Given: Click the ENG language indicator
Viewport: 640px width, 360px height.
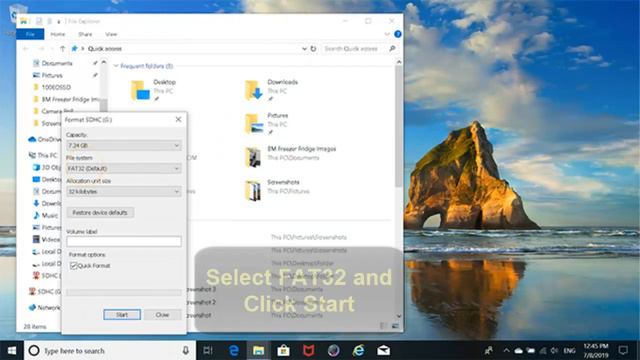Looking at the screenshot, I should (569, 351).
